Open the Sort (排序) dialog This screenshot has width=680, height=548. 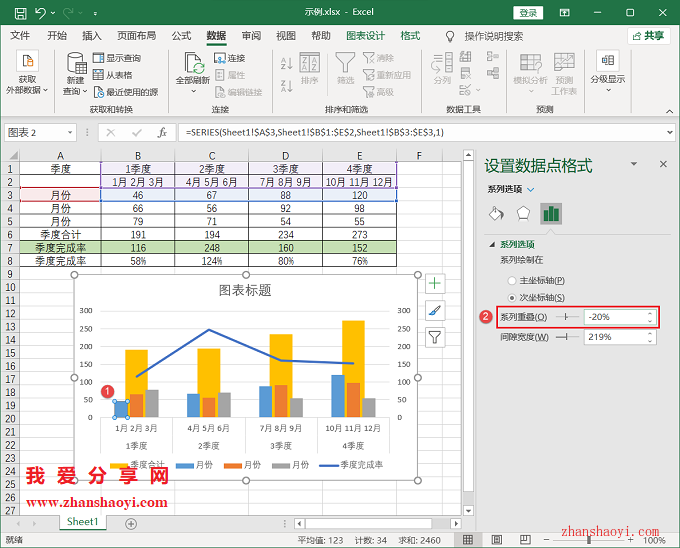click(x=310, y=68)
